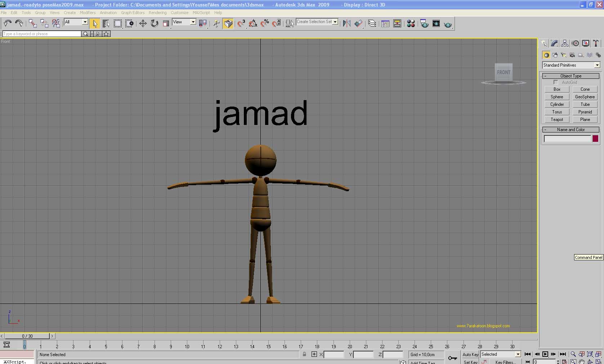Open the Layer Manager

pos(372,23)
